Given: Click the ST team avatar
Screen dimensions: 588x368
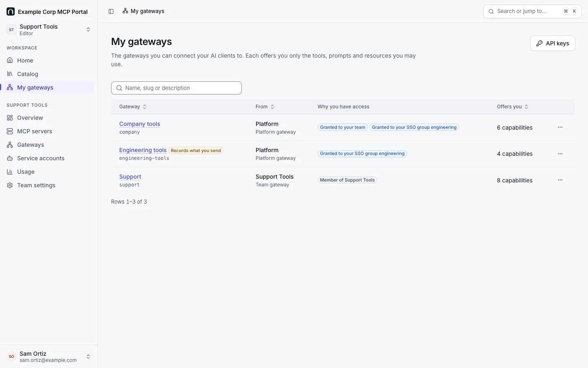Looking at the screenshot, I should [x=11, y=29].
